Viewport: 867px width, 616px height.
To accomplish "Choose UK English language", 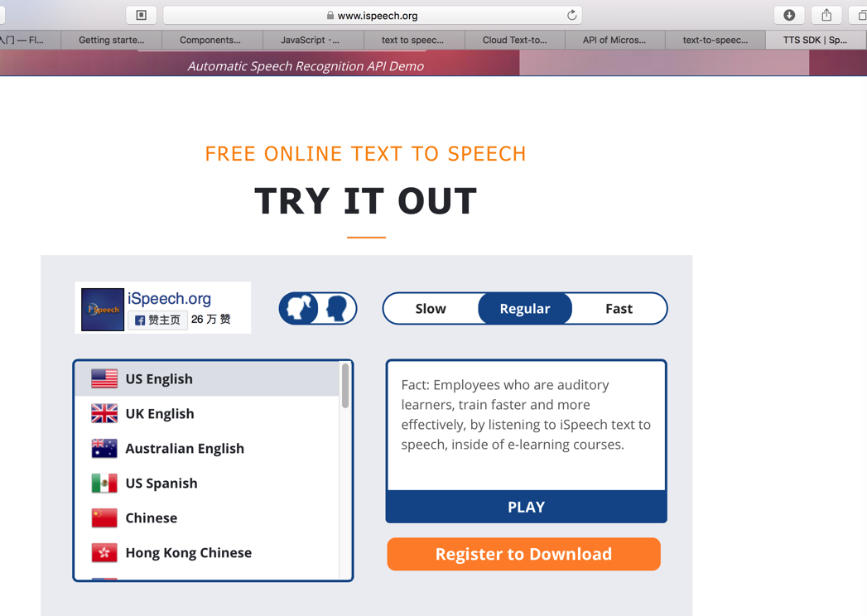I will click(207, 414).
